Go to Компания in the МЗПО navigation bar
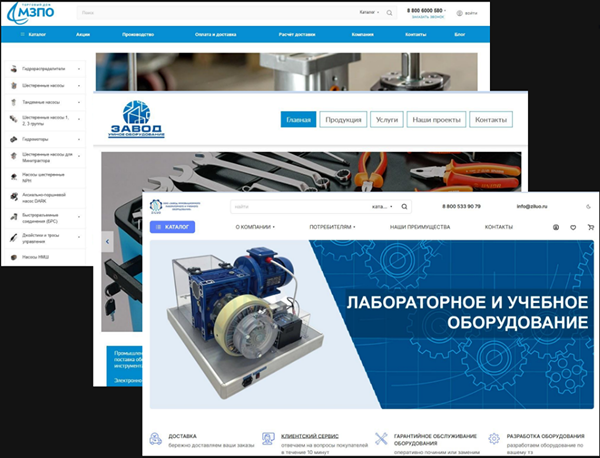Screen dimensions: 600x458 pos(362,34)
